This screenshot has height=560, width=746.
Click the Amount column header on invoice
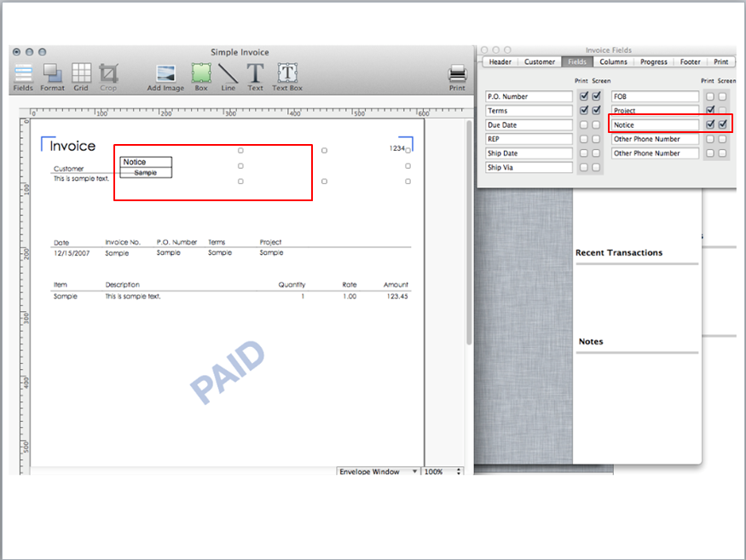(x=396, y=285)
